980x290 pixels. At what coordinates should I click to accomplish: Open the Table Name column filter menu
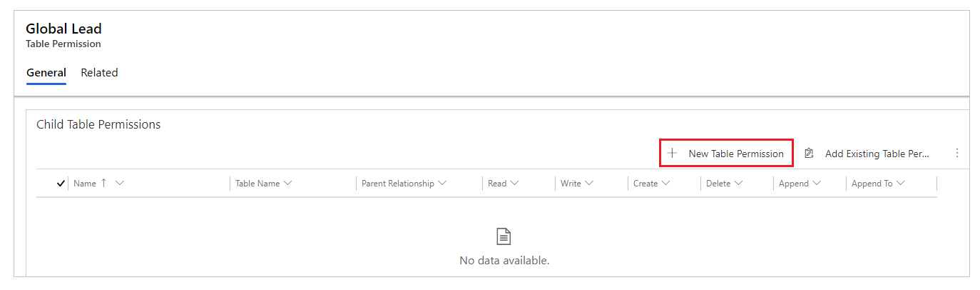tap(287, 184)
